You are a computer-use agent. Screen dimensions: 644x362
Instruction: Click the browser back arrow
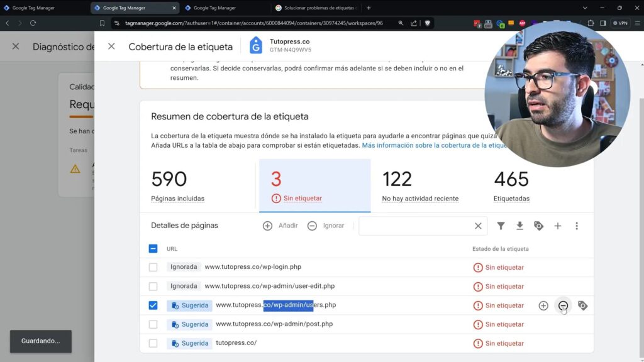8,23
